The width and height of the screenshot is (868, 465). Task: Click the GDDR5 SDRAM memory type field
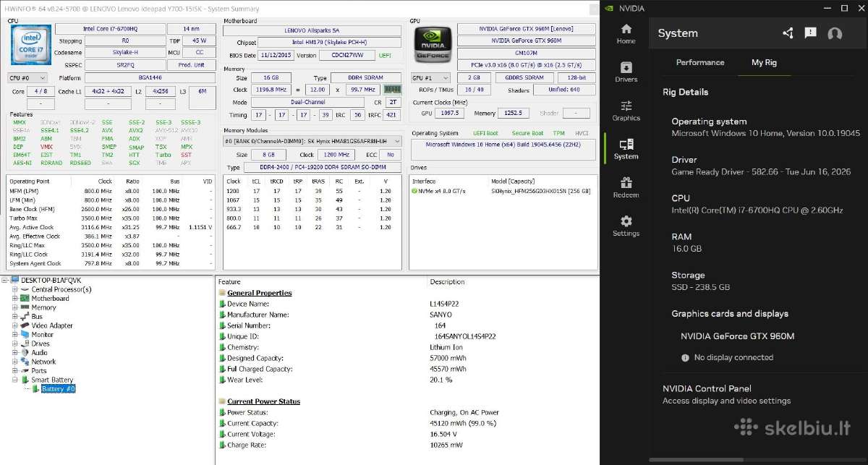coord(524,77)
